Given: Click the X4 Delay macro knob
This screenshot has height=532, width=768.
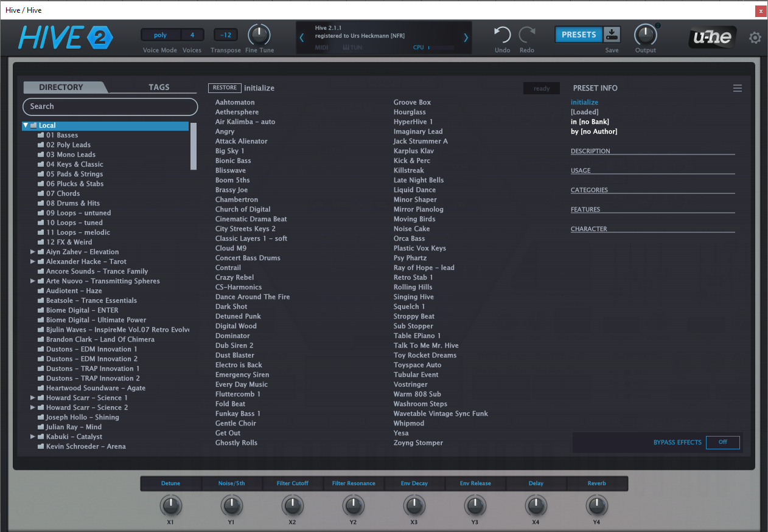Looking at the screenshot, I should click(x=536, y=505).
